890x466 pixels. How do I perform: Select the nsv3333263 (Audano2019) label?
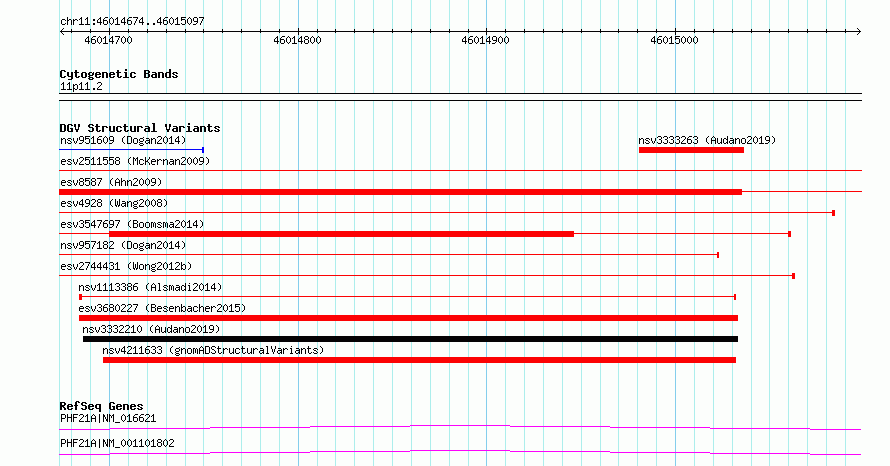coord(707,140)
